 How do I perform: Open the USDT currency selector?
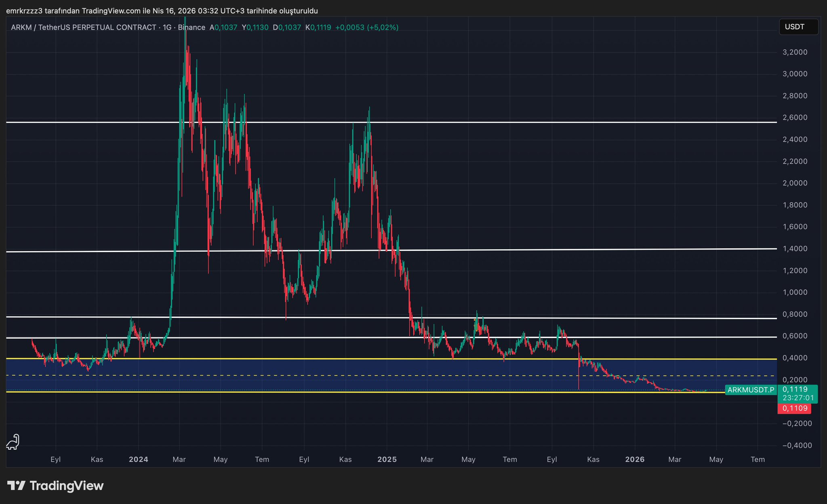[x=798, y=27]
